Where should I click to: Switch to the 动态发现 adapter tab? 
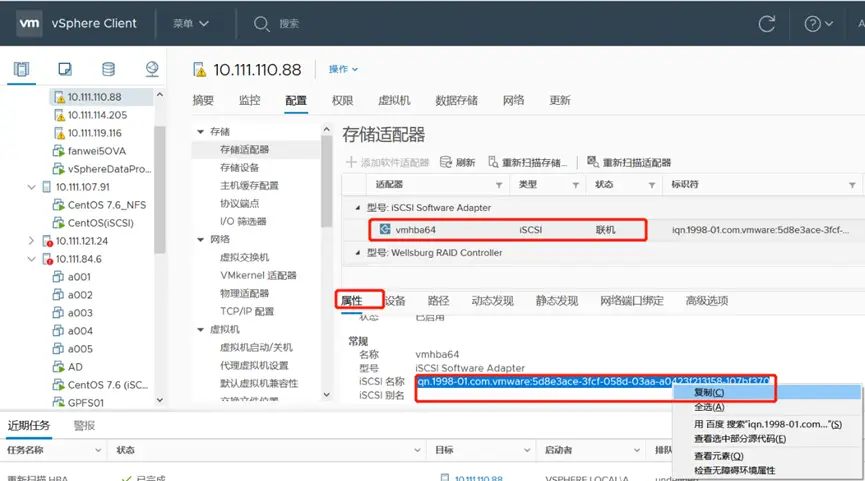493,301
